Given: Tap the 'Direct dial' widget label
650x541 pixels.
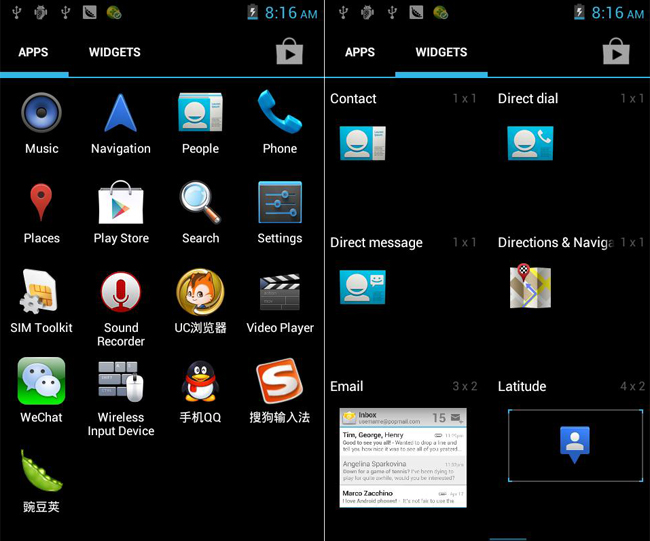Looking at the screenshot, I should point(528,99).
